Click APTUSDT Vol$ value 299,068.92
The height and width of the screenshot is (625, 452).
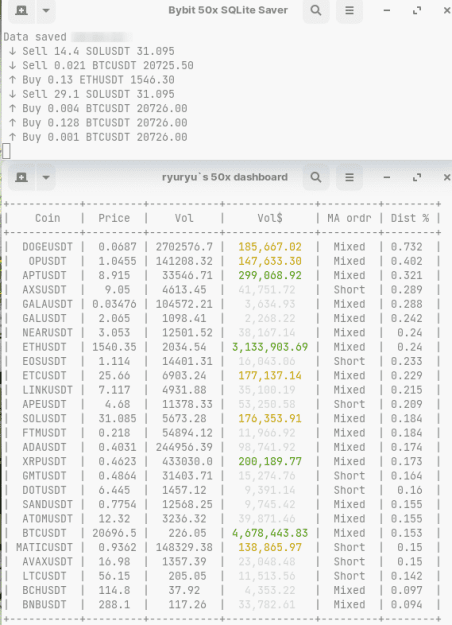[270, 275]
